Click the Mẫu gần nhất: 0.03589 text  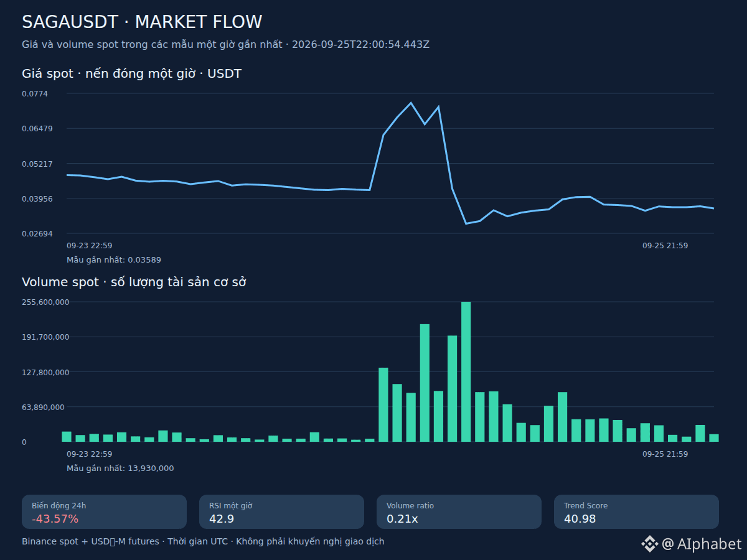(x=113, y=260)
